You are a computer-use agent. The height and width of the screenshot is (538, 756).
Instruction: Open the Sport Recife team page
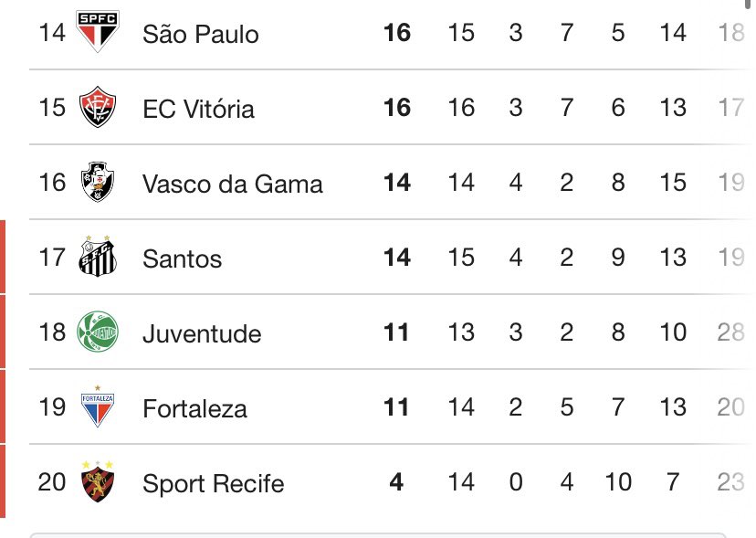tap(213, 484)
